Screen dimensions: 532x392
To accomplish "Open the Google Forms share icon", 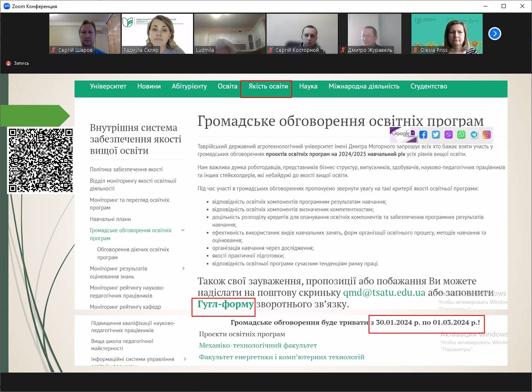I will (x=403, y=134).
